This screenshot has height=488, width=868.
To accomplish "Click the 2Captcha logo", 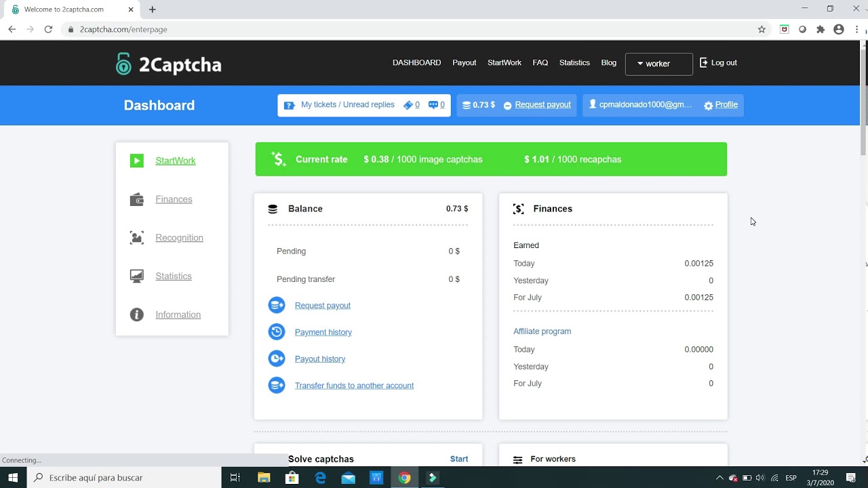I will point(169,64).
